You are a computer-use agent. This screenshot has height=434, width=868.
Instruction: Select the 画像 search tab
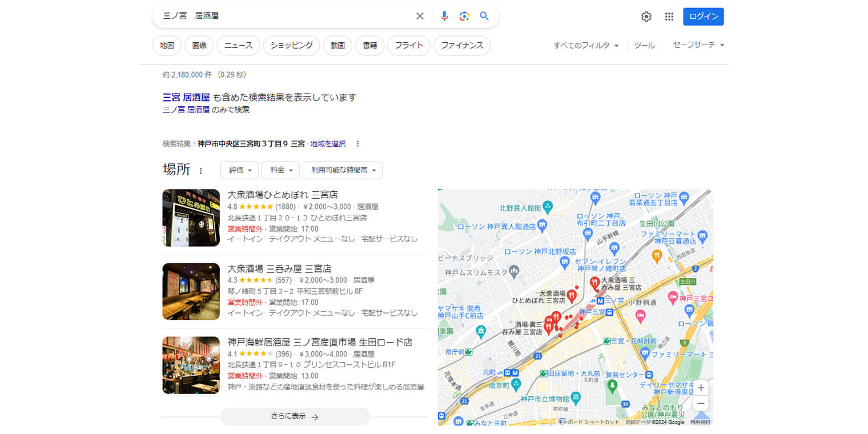199,46
